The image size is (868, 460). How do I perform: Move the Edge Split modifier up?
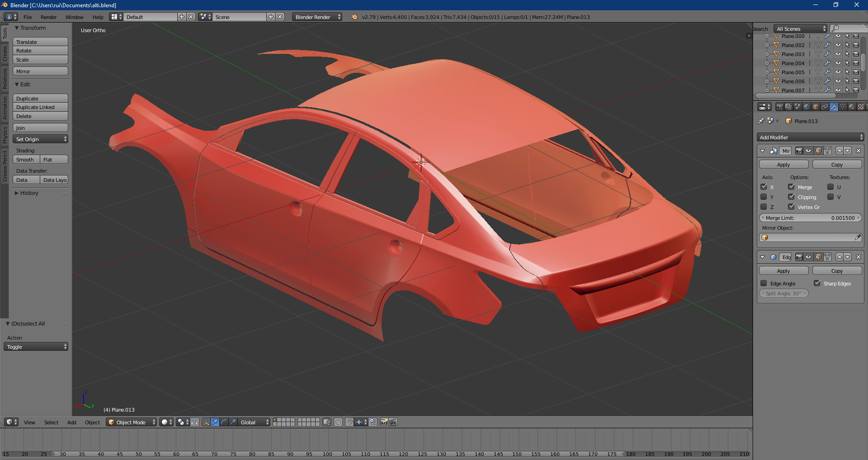point(840,257)
